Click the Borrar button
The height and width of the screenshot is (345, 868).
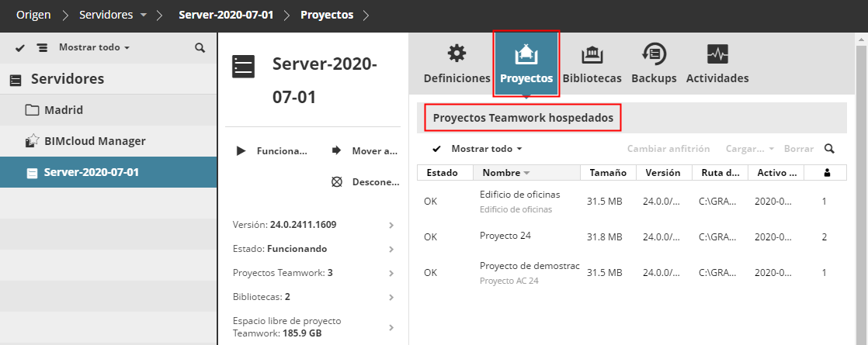(x=799, y=149)
